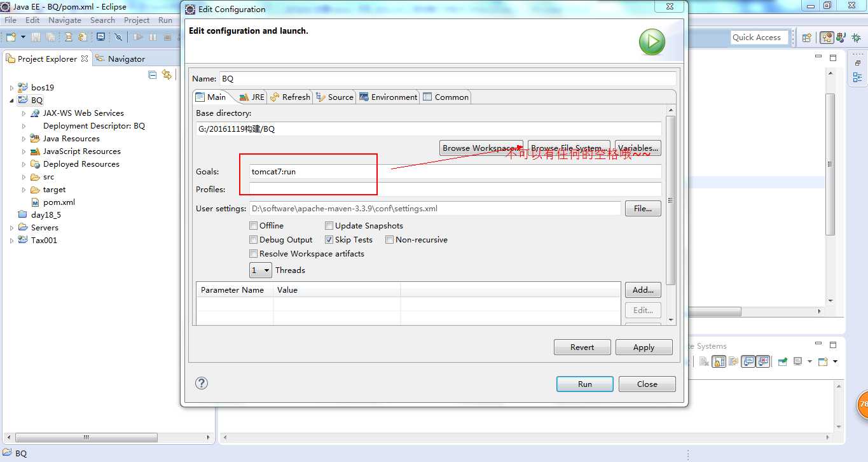The height and width of the screenshot is (462, 868).
Task: Open dialog help question mark icon
Action: coord(202,383)
